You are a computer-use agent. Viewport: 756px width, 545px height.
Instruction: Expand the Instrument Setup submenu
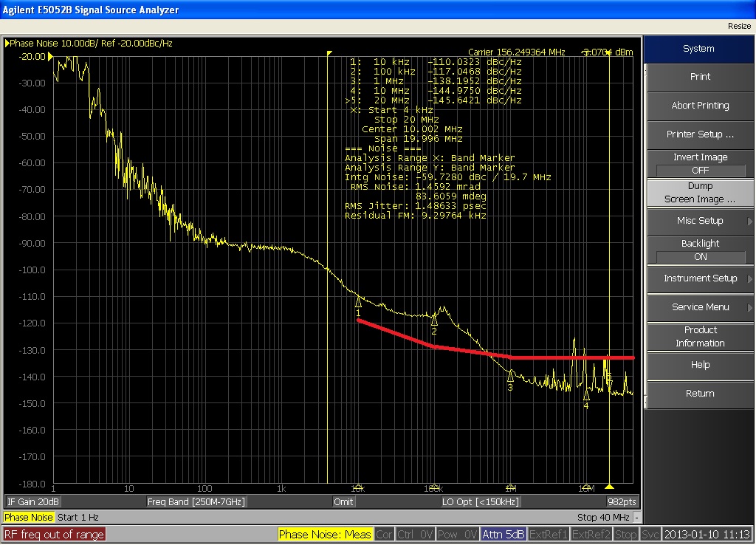[x=700, y=278]
